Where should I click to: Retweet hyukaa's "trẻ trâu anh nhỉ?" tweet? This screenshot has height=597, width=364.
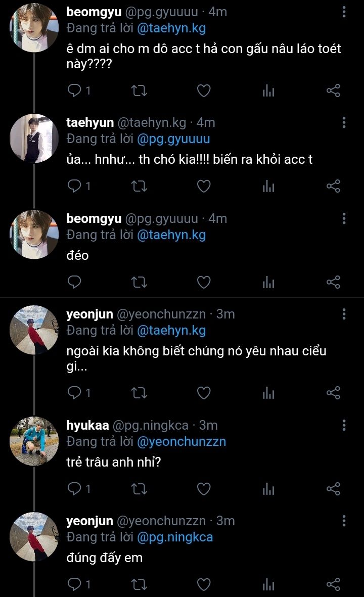(139, 489)
